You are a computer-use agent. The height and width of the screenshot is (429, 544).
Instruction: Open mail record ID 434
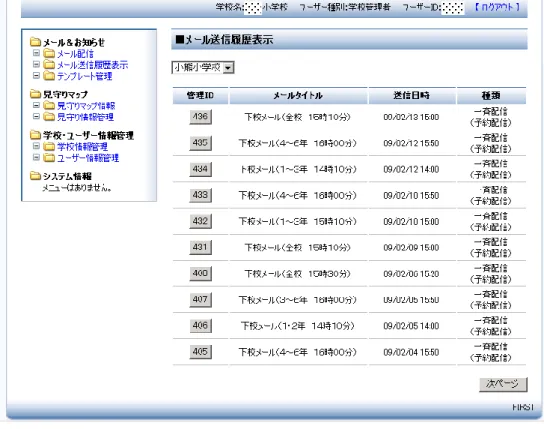(201, 169)
